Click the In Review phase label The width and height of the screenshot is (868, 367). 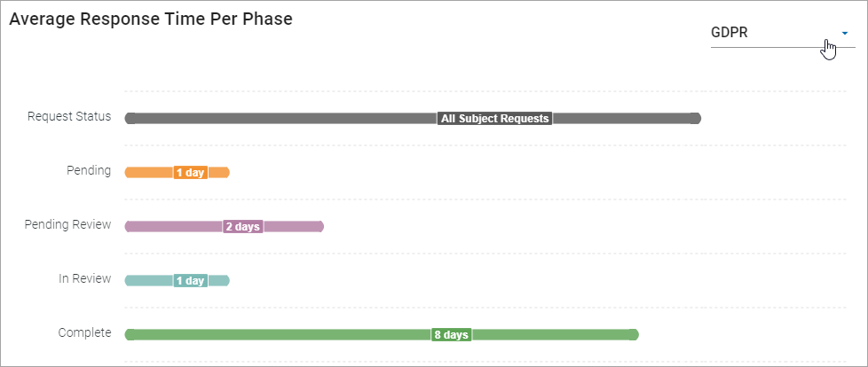point(85,278)
